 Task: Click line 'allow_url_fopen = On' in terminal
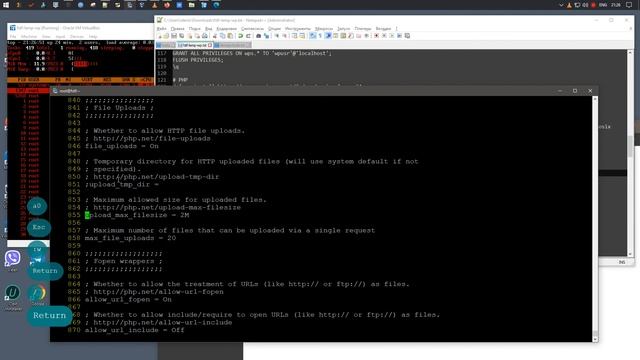coord(128,299)
